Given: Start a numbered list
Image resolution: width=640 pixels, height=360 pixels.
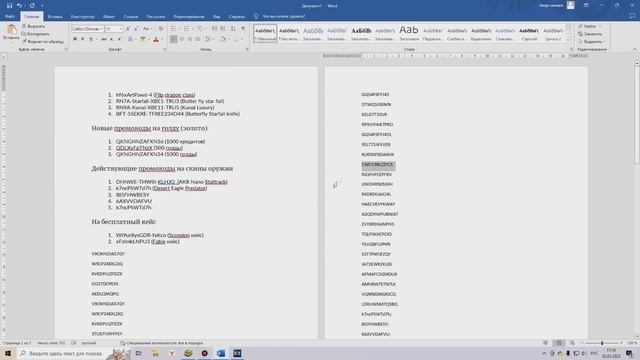Looking at the screenshot, I should pyautogui.click(x=188, y=29).
